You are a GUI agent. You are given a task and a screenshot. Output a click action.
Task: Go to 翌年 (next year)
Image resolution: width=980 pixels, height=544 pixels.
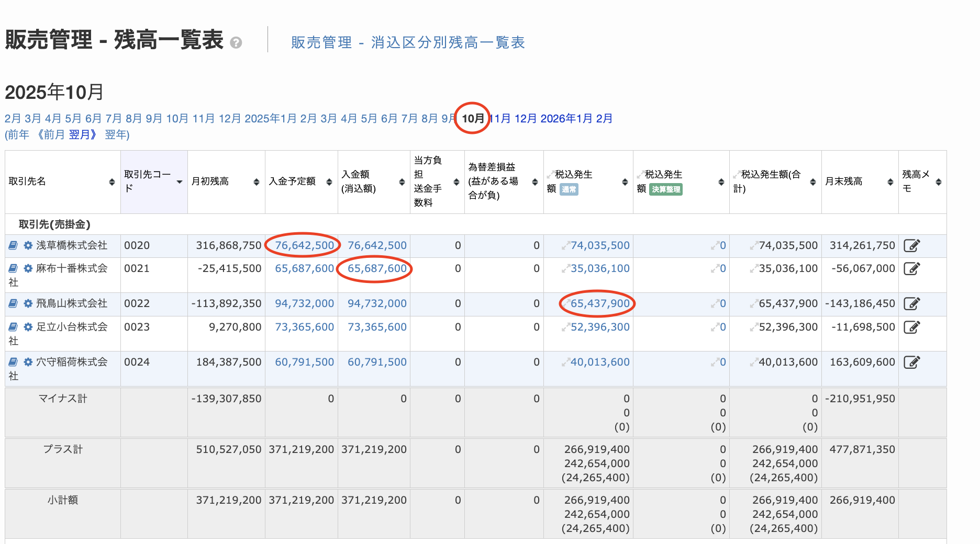pyautogui.click(x=116, y=135)
